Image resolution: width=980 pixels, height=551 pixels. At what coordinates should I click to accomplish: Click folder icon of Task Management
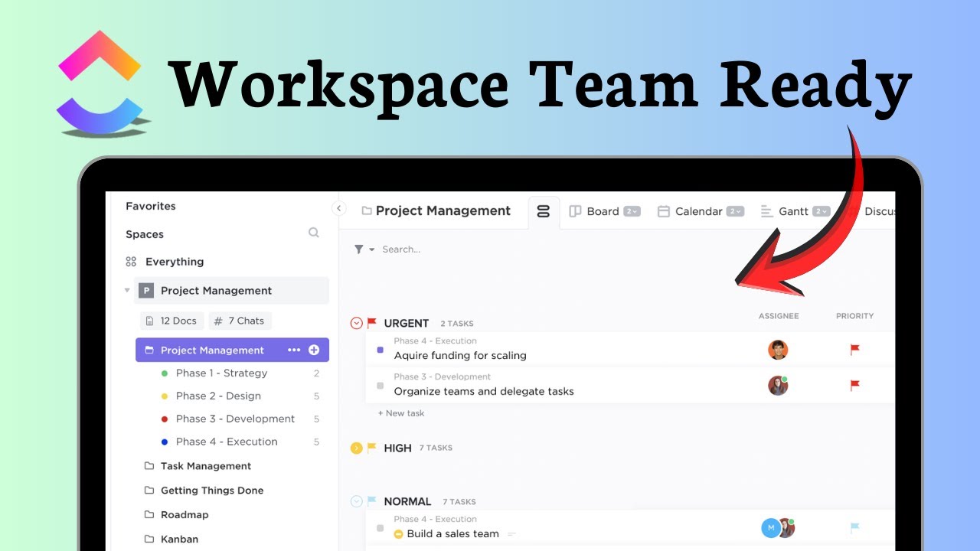coord(149,466)
